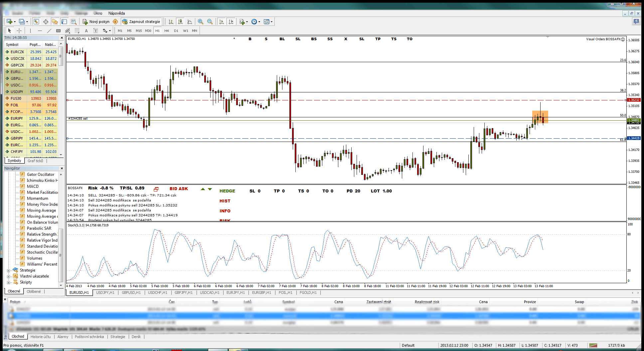The width and height of the screenshot is (644, 351).
Task: Switch to M1 timeframe
Action: coord(120,31)
